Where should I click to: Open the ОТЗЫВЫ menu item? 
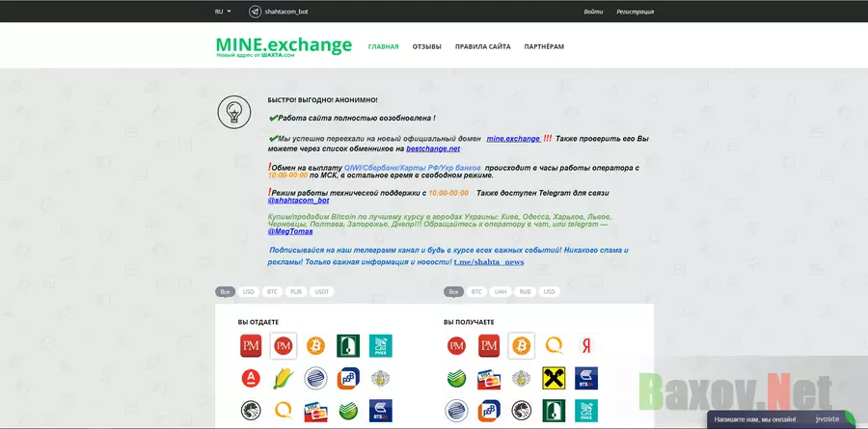427,46
